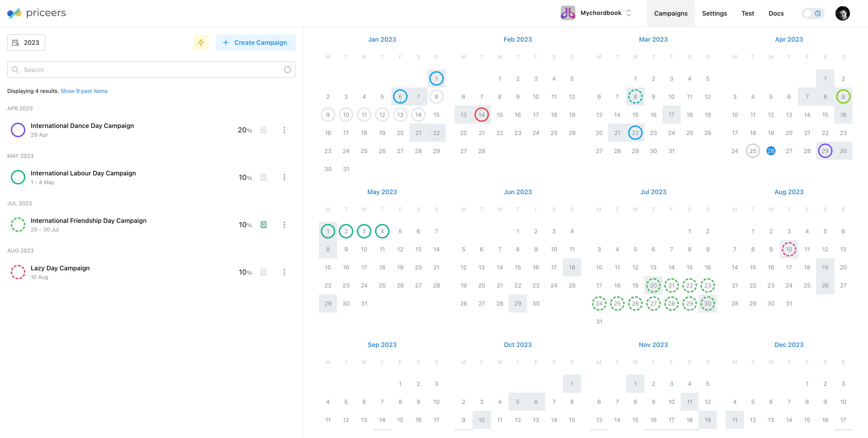Click the priceers logo
This screenshot has height=438, width=868.
click(36, 13)
